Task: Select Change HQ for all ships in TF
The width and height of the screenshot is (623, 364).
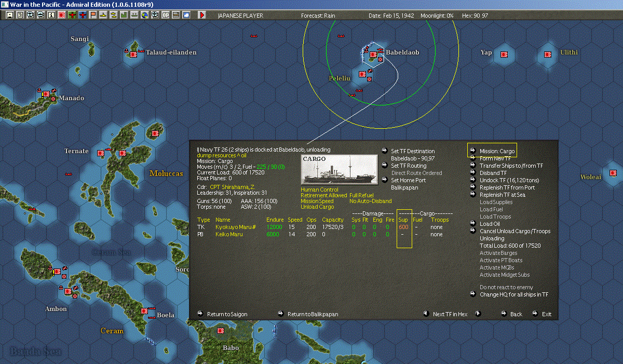Action: click(514, 294)
